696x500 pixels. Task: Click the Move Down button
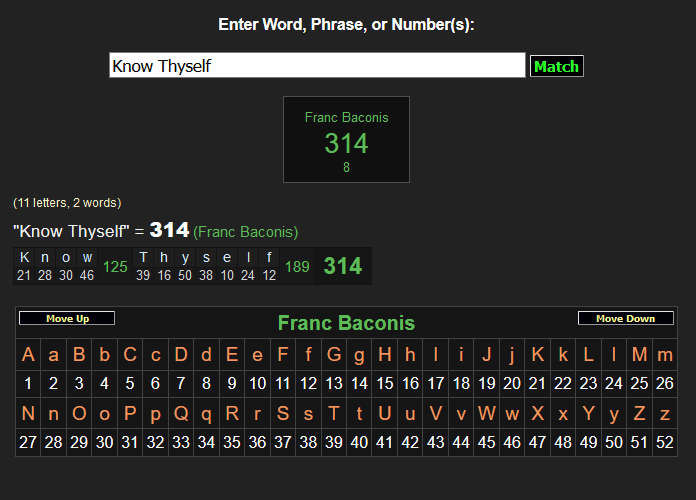pos(625,318)
